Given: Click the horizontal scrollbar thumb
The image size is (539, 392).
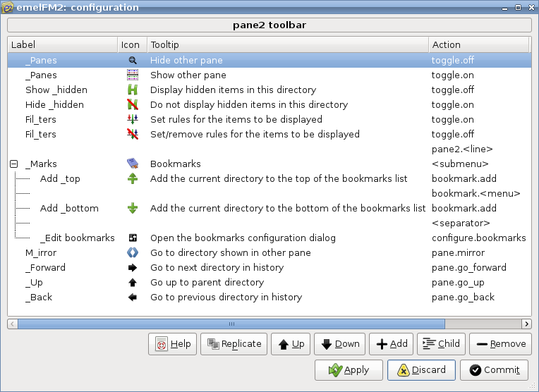Looking at the screenshot, I should coord(231,324).
